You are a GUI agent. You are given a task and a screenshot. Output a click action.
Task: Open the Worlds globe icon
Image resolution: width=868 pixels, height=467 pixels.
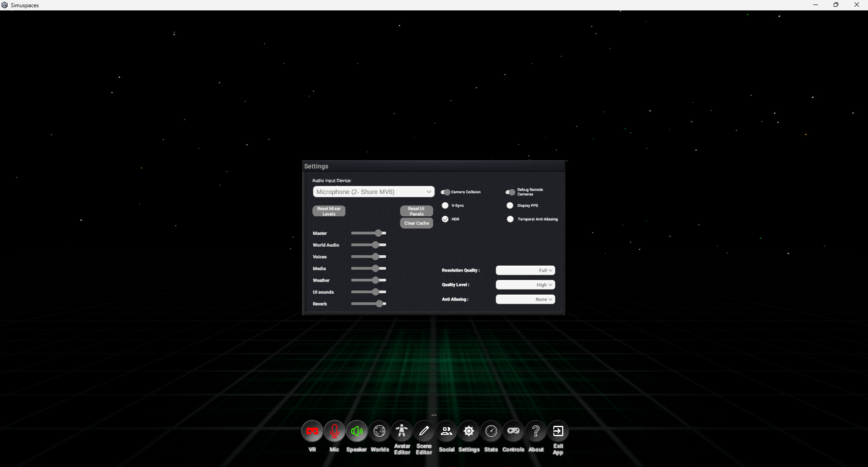(379, 431)
